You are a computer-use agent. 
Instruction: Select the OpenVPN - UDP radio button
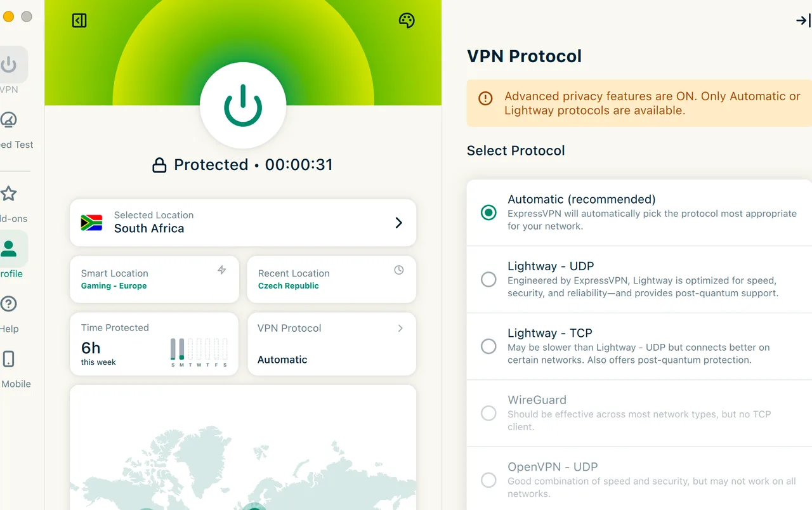[x=488, y=480]
